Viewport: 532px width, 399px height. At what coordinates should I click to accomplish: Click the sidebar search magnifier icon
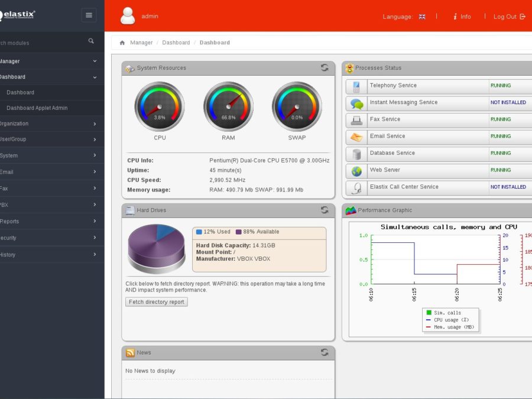pyautogui.click(x=91, y=41)
